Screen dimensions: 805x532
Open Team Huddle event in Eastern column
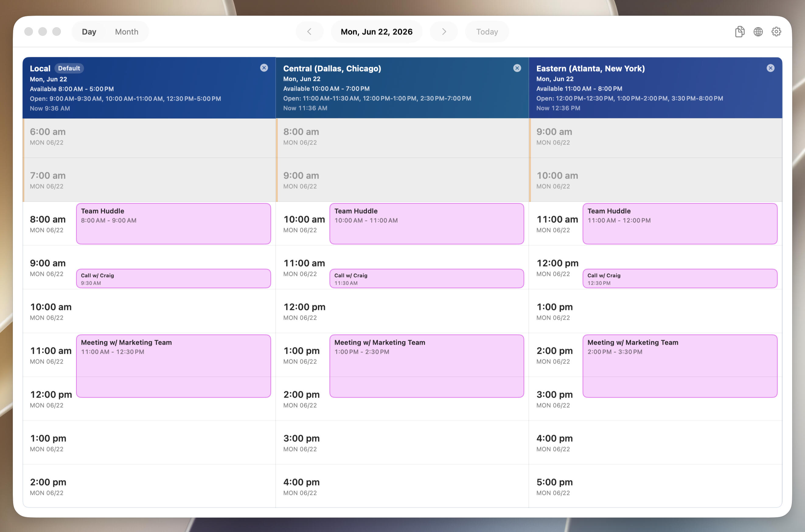(680, 224)
